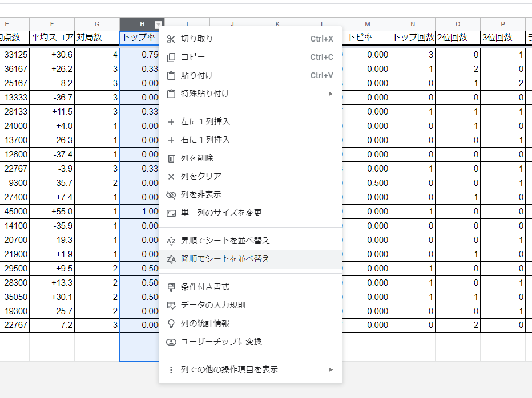The image size is (532, 398).
Task: Click the cell showing 0.75 in トップ率
Action: tap(139, 55)
